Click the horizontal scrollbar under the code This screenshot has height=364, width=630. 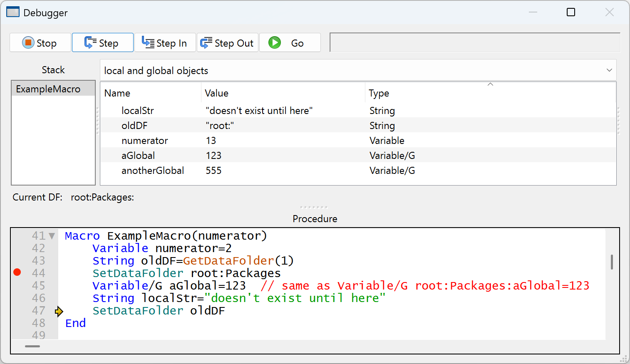[x=32, y=346]
